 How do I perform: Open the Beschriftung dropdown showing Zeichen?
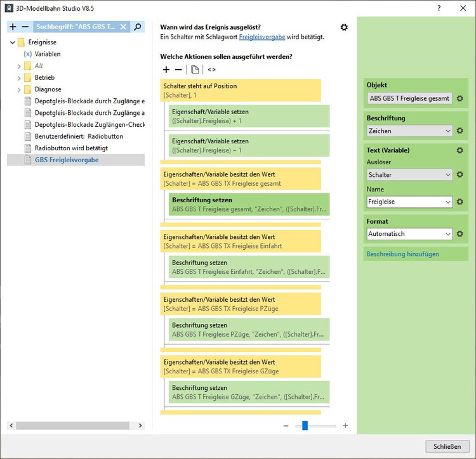[x=409, y=131]
